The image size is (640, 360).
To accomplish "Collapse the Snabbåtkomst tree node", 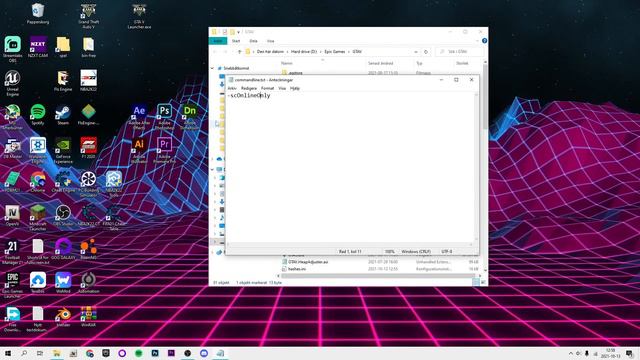I will [x=212, y=68].
